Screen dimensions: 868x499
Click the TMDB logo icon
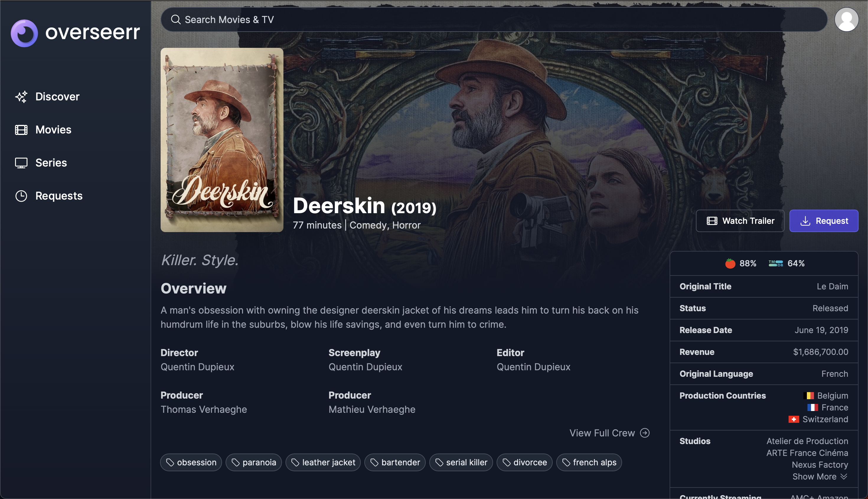point(776,263)
